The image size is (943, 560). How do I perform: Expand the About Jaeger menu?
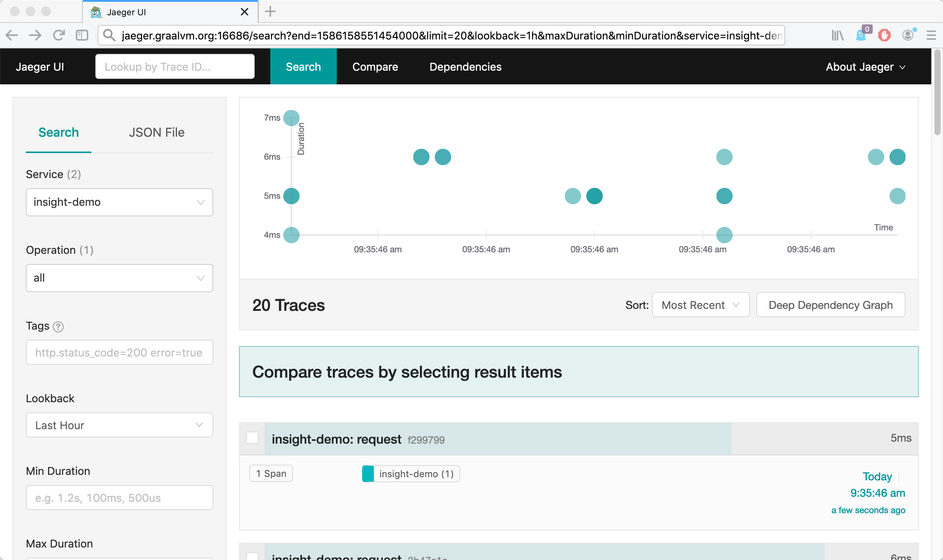click(866, 67)
